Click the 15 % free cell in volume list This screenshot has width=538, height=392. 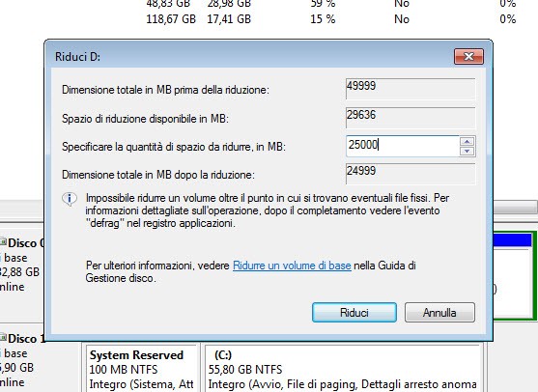tap(323, 19)
